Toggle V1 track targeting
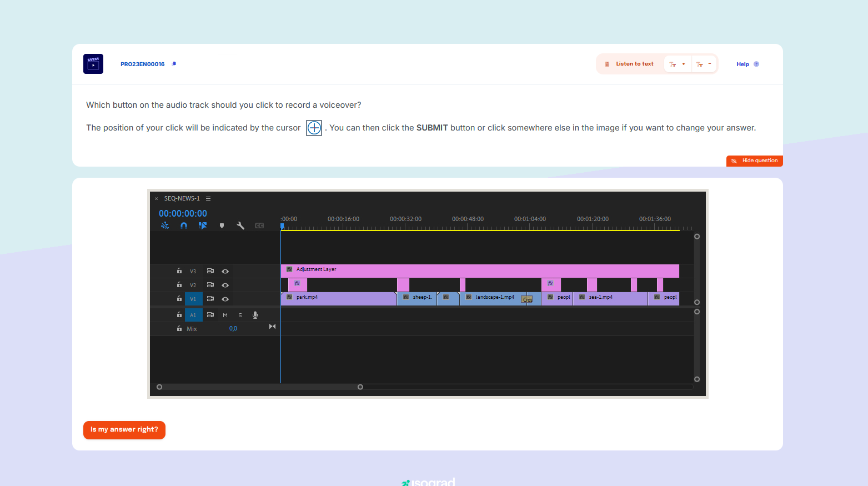The width and height of the screenshot is (868, 486). point(193,299)
